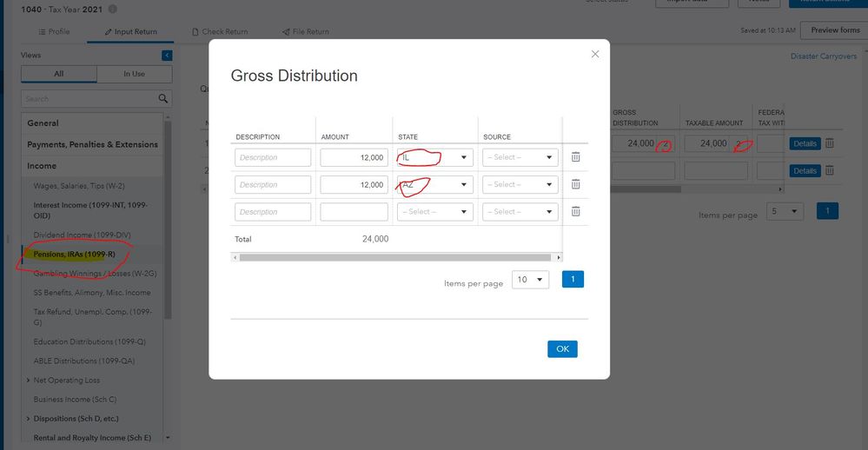Viewport: 868px width, 450px height.
Task: Click the Preview forms button
Action: tap(834, 30)
